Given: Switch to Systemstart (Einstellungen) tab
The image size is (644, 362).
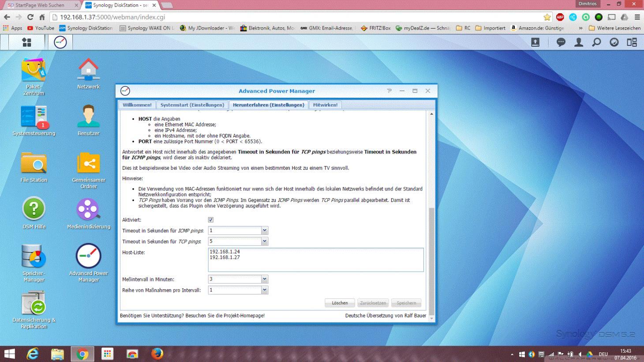Looking at the screenshot, I should [x=192, y=105].
